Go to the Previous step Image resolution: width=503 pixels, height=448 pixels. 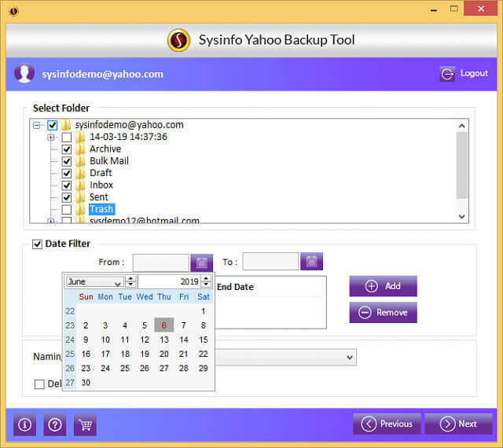387,424
